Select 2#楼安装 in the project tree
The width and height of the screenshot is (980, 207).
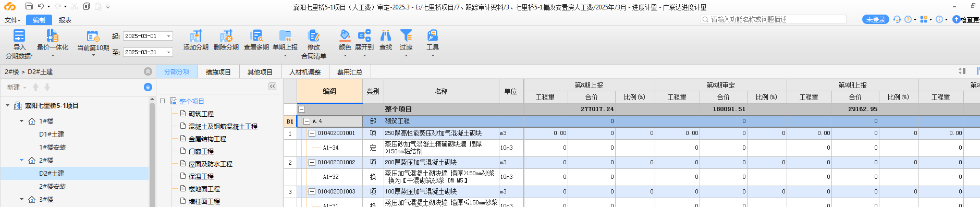(53, 186)
